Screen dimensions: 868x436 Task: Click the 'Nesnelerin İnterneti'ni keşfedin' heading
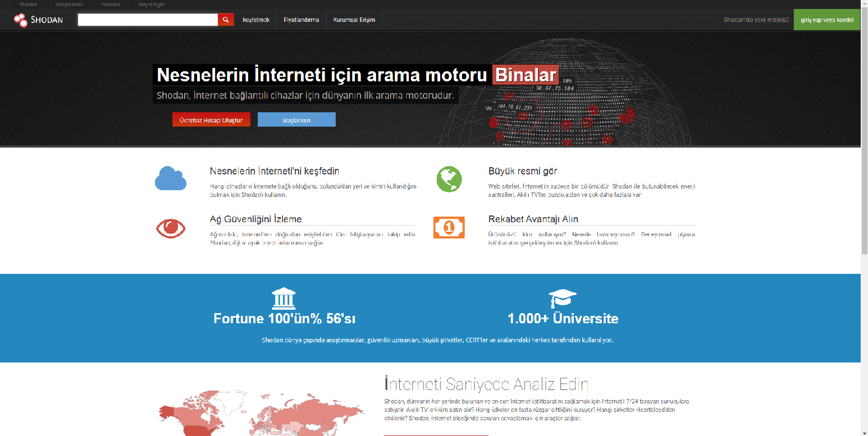click(x=275, y=171)
